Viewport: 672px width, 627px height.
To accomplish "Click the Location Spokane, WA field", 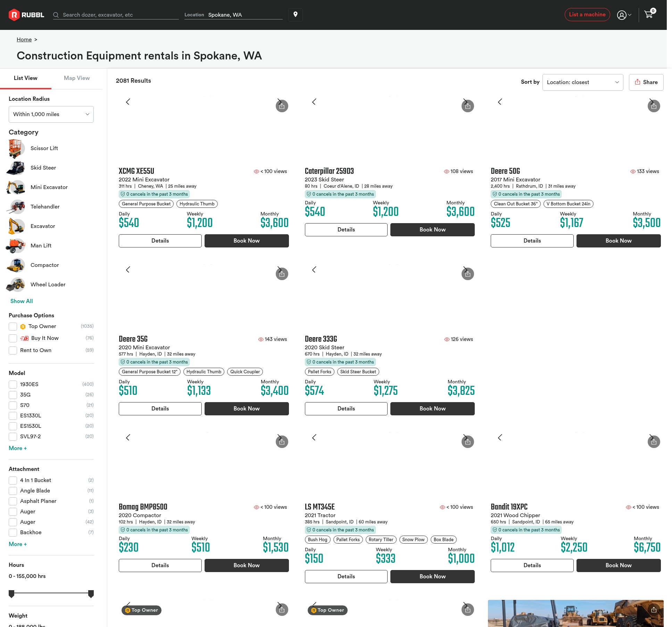I will (x=233, y=15).
